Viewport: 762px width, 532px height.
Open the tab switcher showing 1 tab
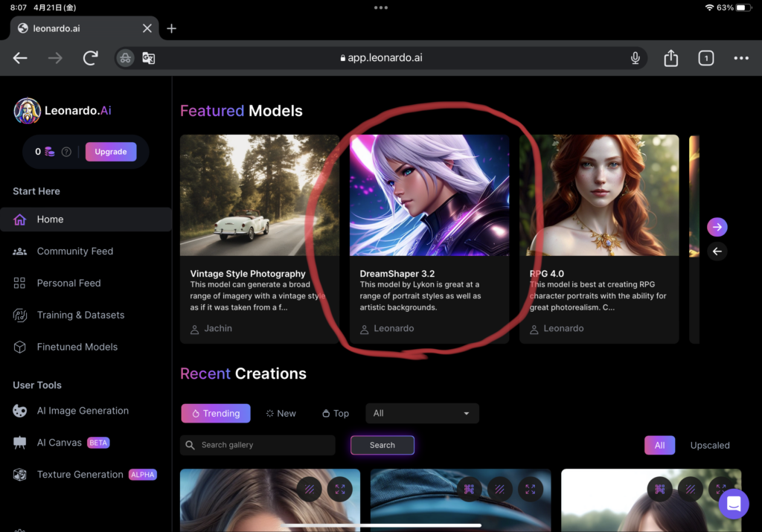705,58
